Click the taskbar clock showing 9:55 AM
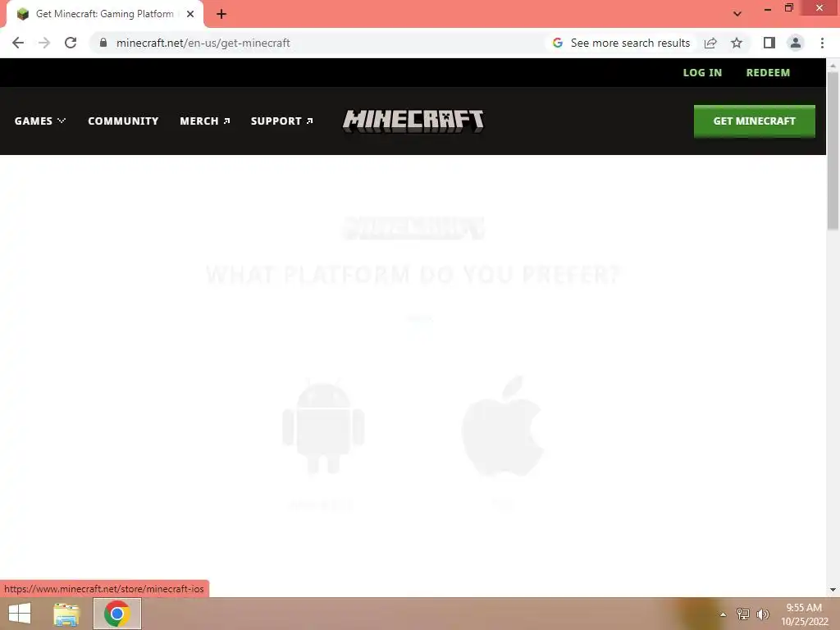Image resolution: width=840 pixels, height=630 pixels. point(804,614)
